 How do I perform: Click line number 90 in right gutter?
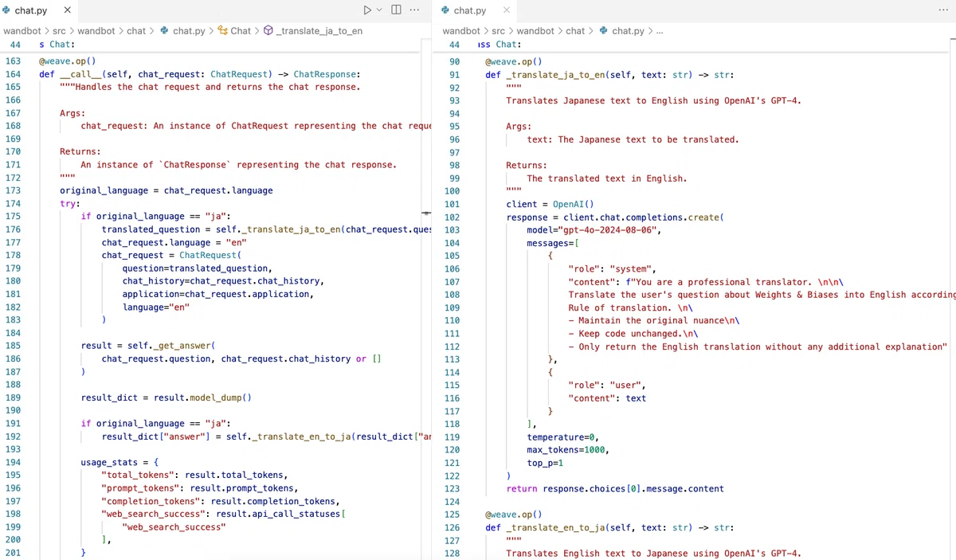pos(454,61)
